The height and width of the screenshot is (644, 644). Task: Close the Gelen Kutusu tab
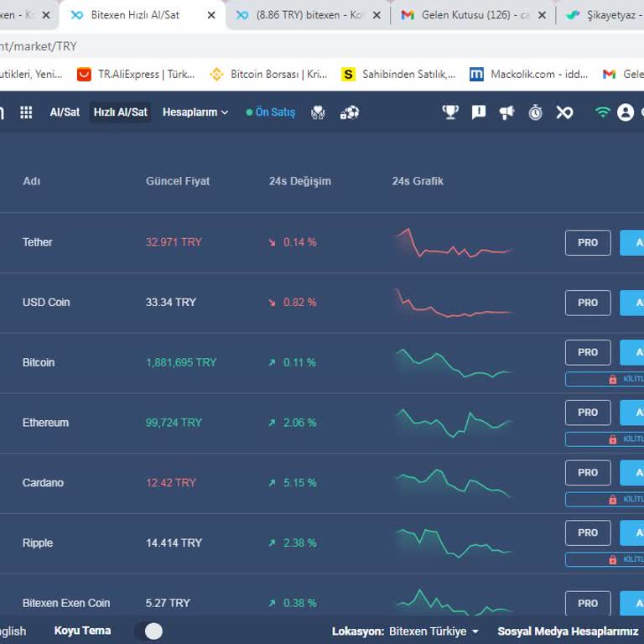543,15
